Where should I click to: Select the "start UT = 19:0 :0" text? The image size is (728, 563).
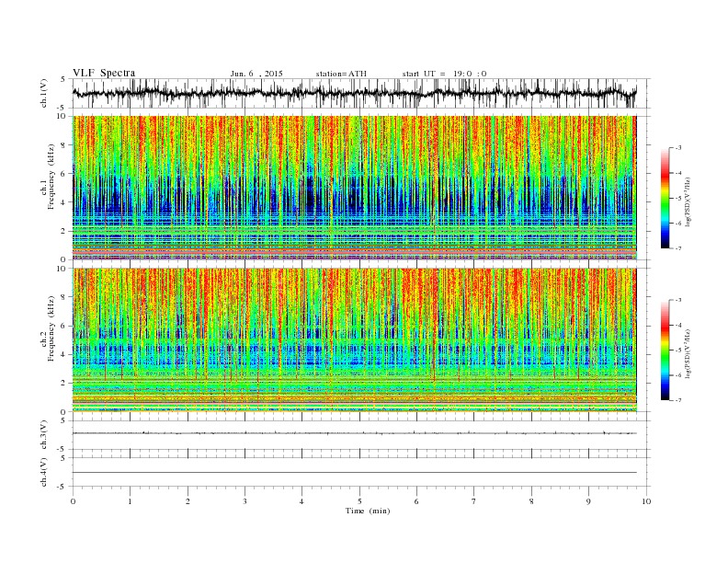click(x=444, y=74)
